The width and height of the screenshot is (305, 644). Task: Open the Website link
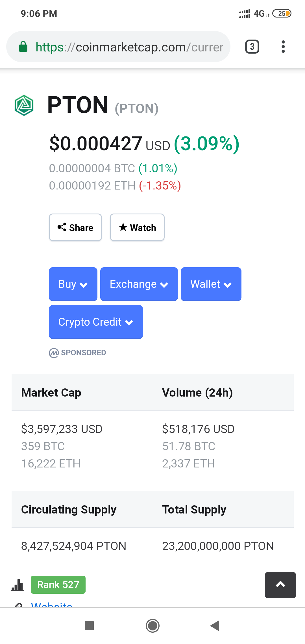pyautogui.click(x=52, y=604)
